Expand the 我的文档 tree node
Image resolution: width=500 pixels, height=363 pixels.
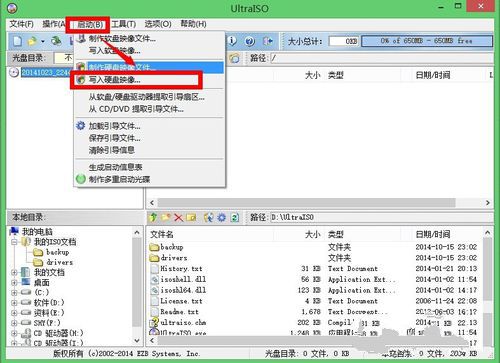(x=14, y=272)
